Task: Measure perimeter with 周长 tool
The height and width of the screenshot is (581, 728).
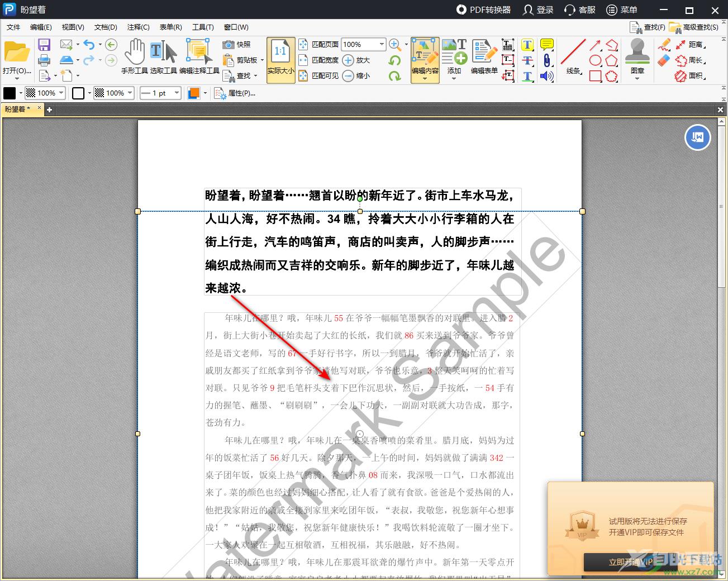Action: 690,60
